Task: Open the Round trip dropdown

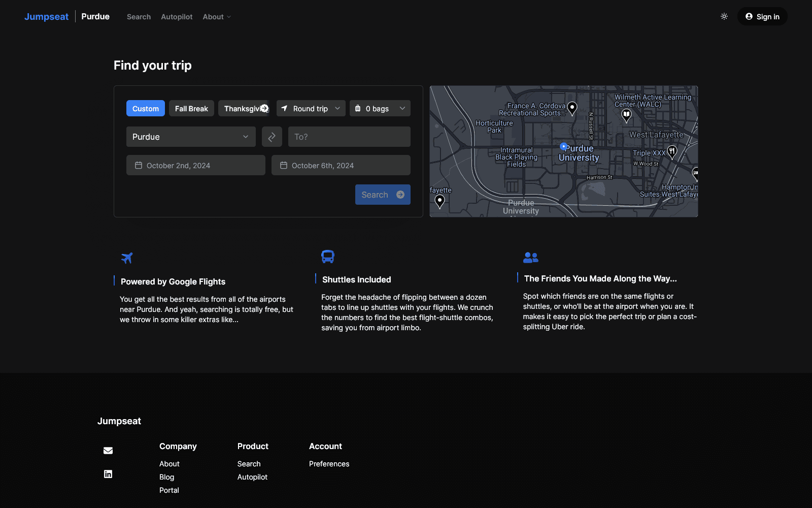Action: tap(311, 108)
